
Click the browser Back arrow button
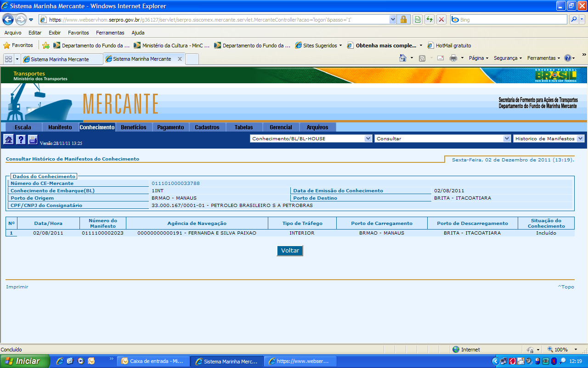tap(8, 19)
